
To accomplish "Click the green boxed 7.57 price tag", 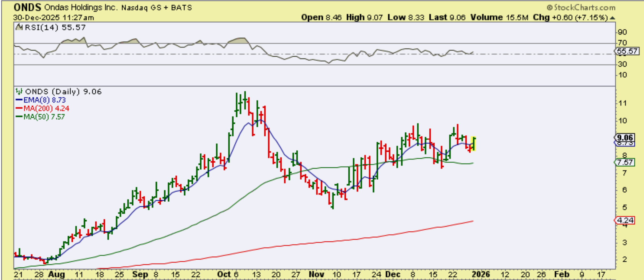I will 625,162.
